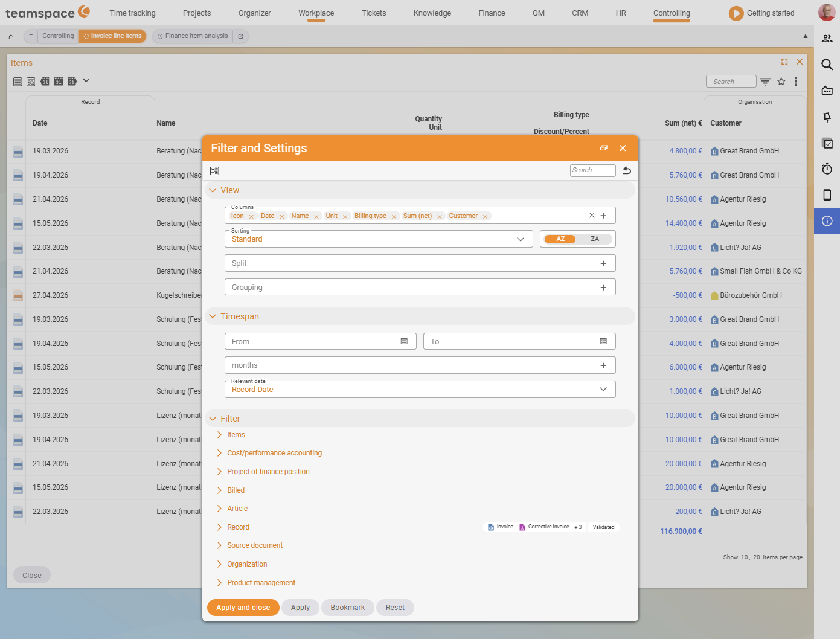The image size is (840, 639).
Task: Collapse the View section
Action: [213, 190]
